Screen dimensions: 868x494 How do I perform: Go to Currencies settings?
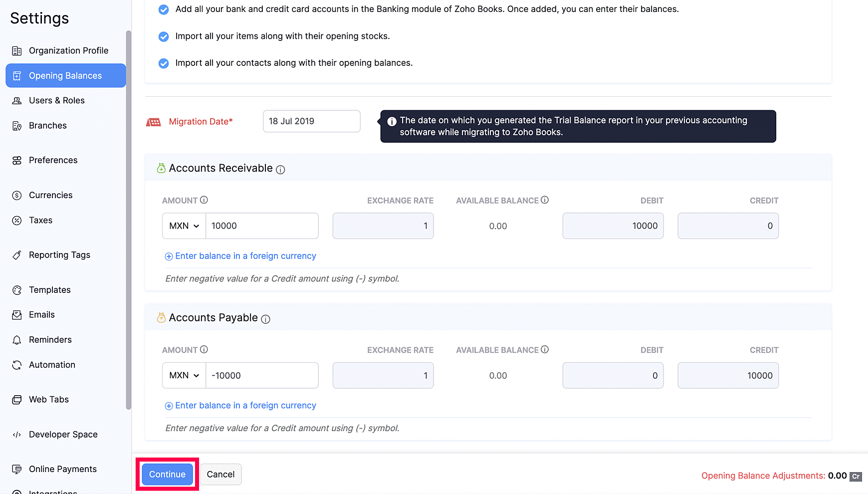[50, 195]
